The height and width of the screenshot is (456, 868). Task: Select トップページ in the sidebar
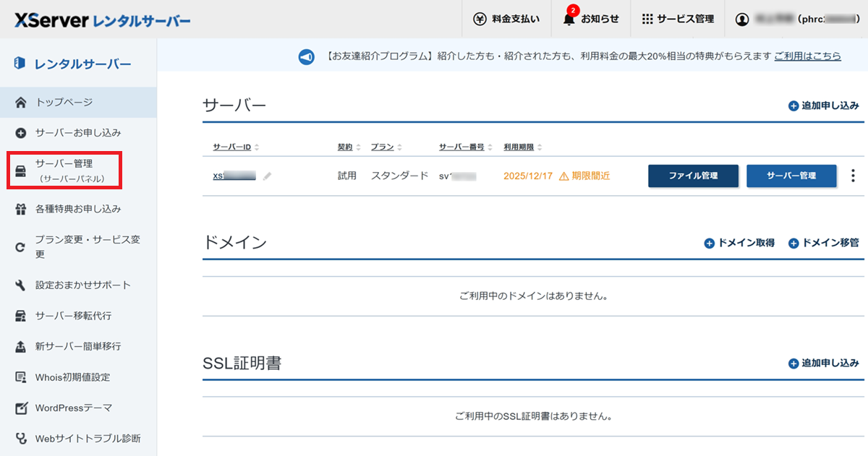(64, 103)
